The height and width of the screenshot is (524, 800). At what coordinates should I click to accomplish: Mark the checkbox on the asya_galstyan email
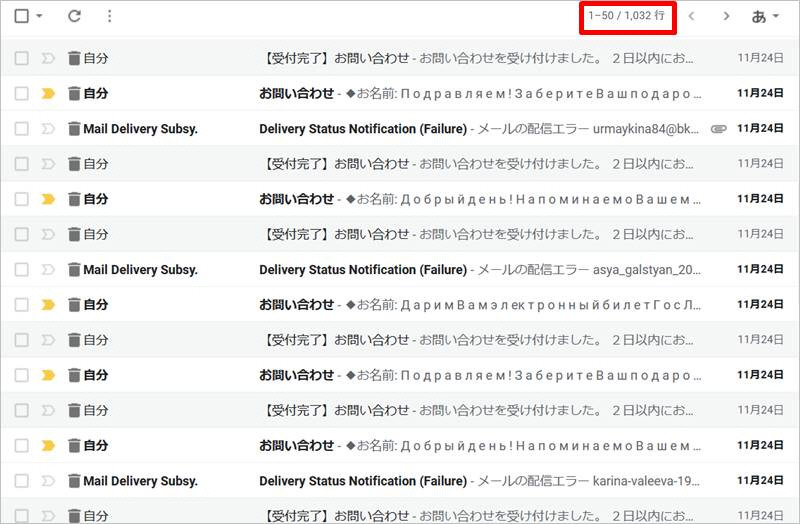coord(22,270)
